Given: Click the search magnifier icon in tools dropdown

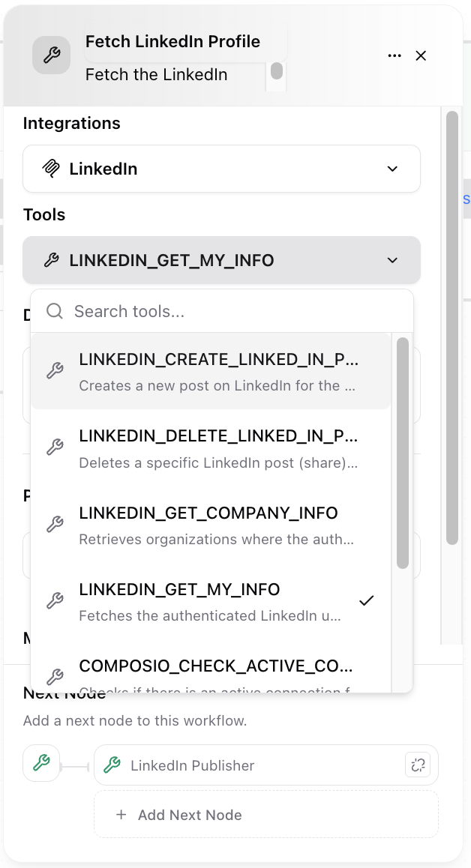Looking at the screenshot, I should [x=55, y=310].
